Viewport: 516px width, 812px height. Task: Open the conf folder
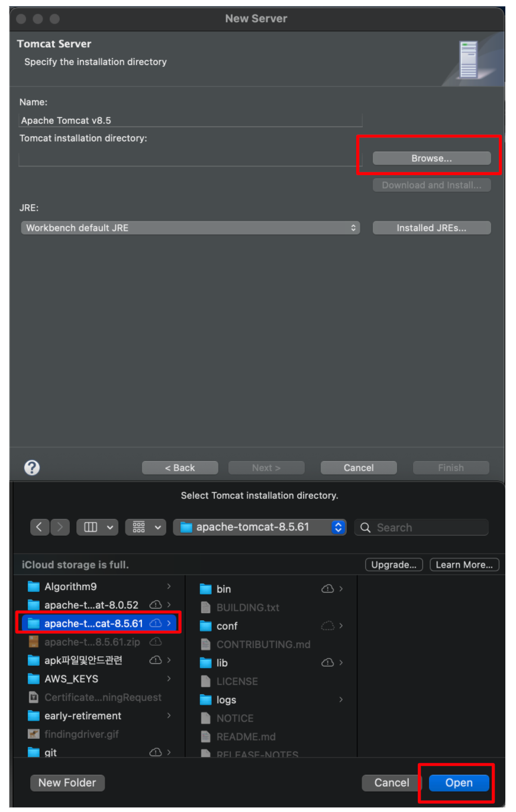point(272,626)
